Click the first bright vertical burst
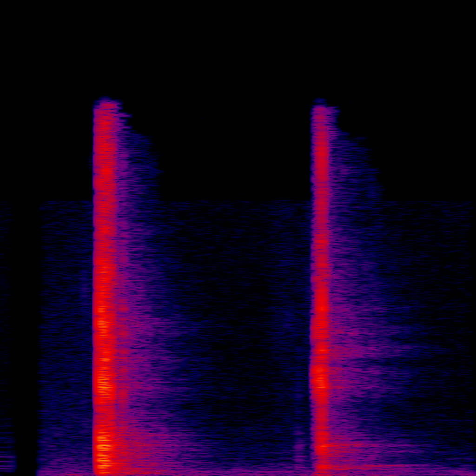Screen dimensions: 476x476 pyautogui.click(x=105, y=279)
